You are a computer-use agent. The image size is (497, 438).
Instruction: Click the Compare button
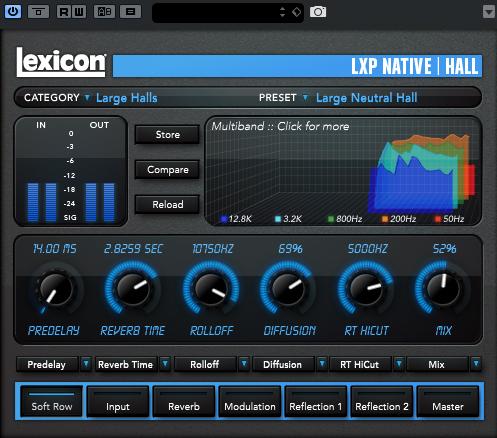pyautogui.click(x=167, y=170)
